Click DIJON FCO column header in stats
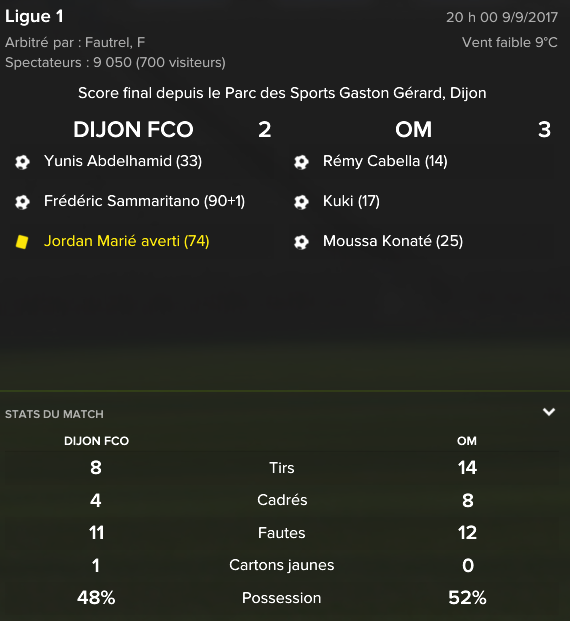Viewport: 570px width, 621px height. (96, 441)
